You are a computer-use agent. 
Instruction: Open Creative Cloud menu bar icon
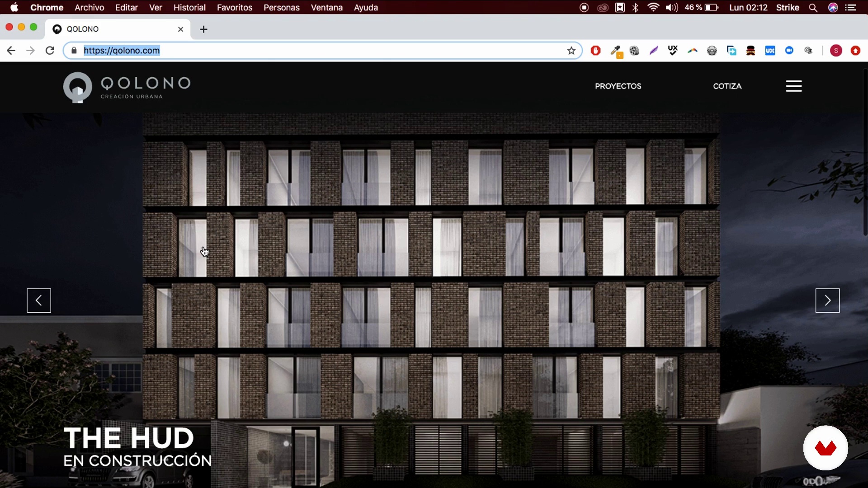603,7
